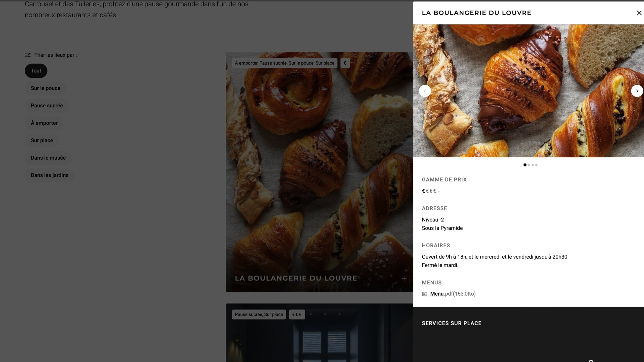Click the 'GAMME DE PRIX' heading
Viewport: 644px width, 362px height.
pyautogui.click(x=444, y=179)
